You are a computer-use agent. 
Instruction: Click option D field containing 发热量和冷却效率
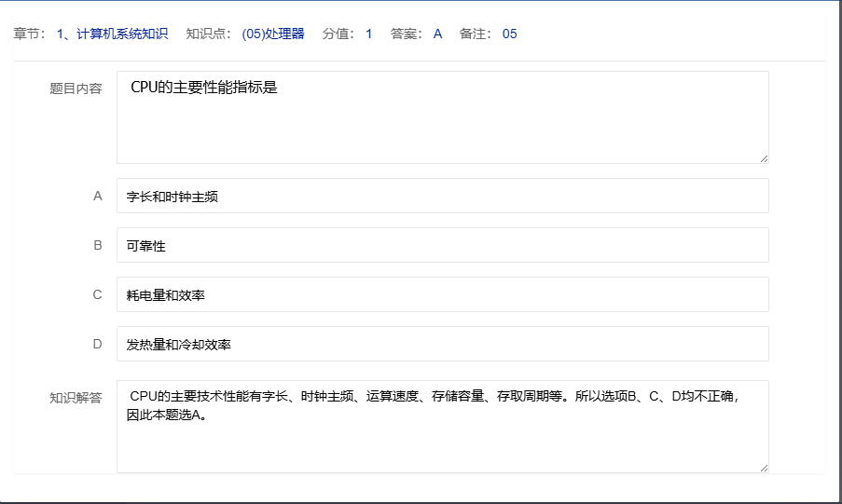pos(442,345)
